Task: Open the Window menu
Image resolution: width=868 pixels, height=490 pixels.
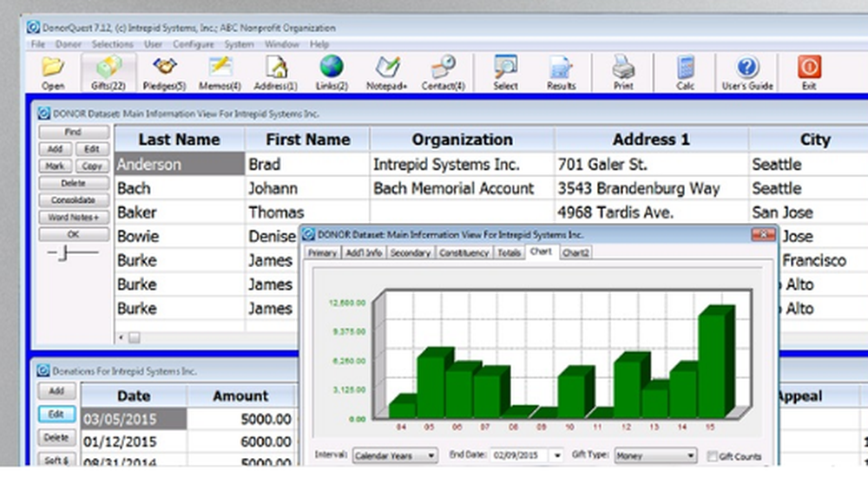Action: pos(282,44)
